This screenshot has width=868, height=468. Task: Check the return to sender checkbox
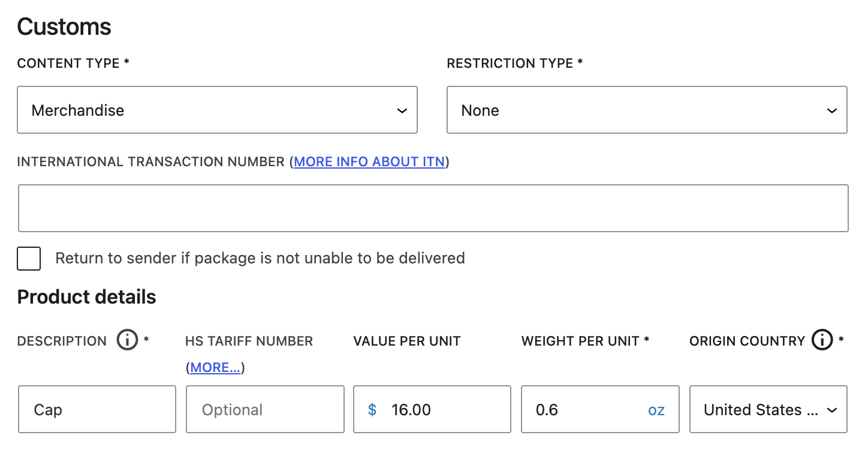(x=29, y=258)
